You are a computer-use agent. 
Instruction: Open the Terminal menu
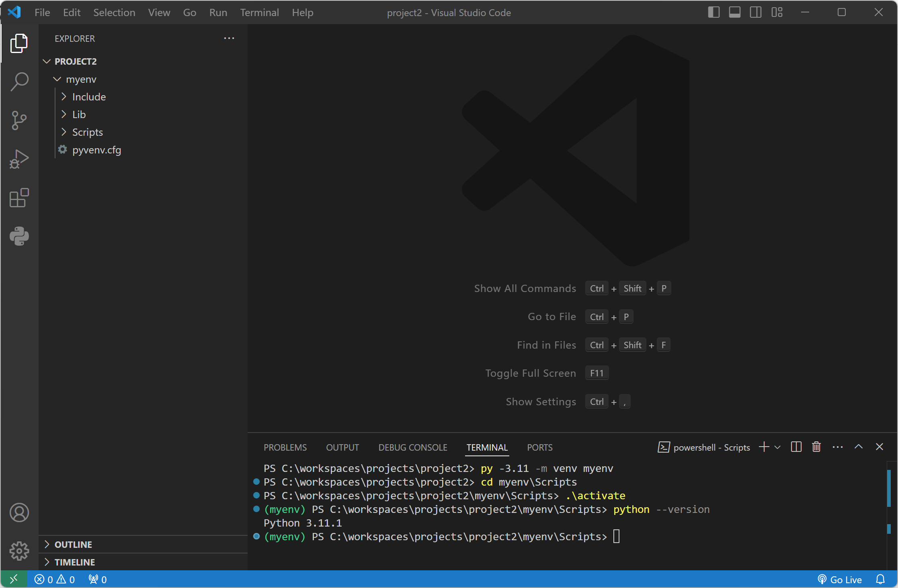click(x=259, y=12)
